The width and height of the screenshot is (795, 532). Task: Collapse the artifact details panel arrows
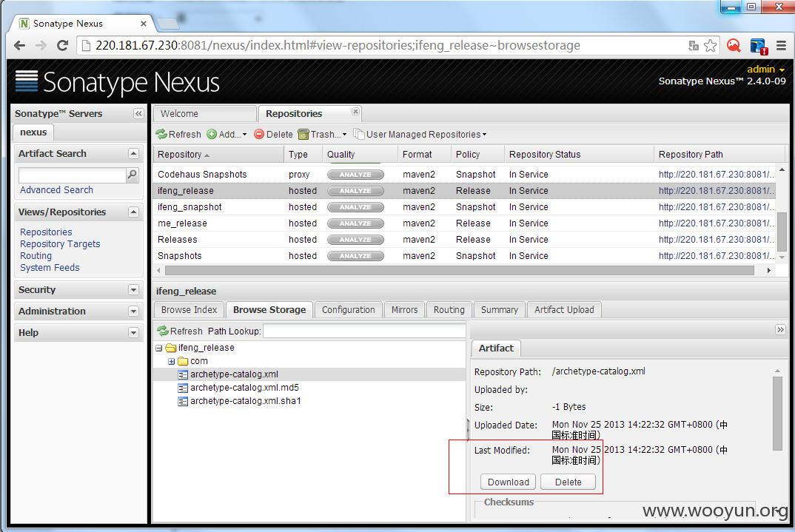[780, 330]
